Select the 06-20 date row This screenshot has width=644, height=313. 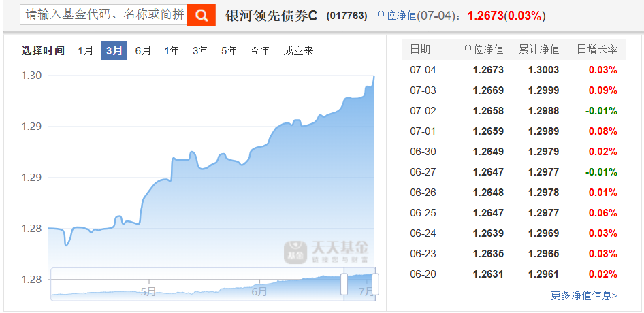tap(514, 274)
